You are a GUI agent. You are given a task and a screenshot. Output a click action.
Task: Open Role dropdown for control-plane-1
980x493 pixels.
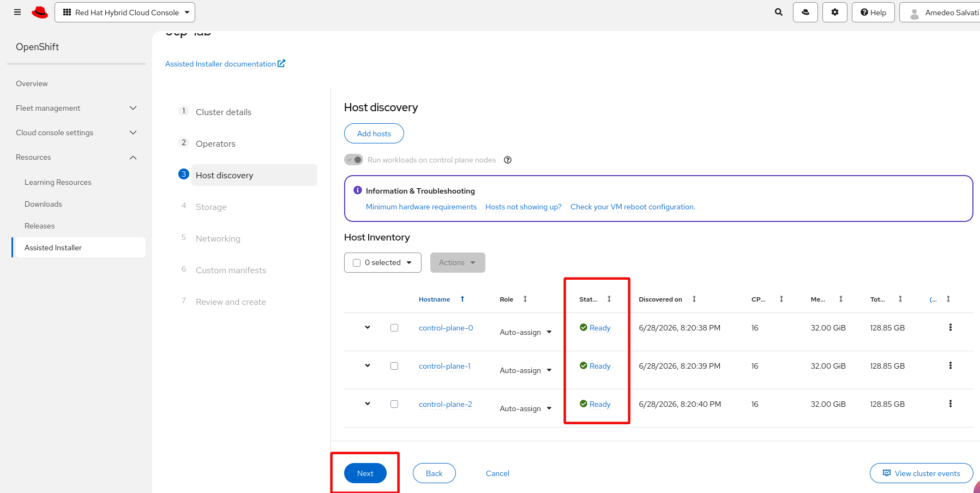point(526,370)
